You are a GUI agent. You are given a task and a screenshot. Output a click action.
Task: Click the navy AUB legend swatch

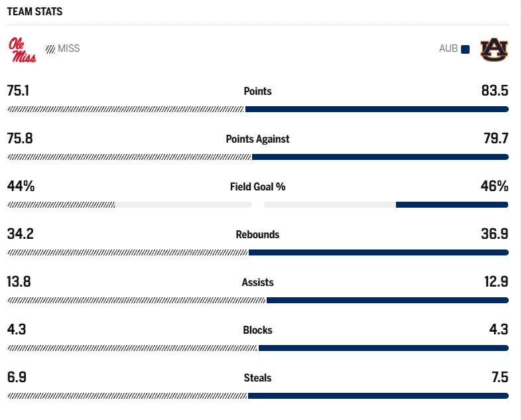pyautogui.click(x=466, y=49)
